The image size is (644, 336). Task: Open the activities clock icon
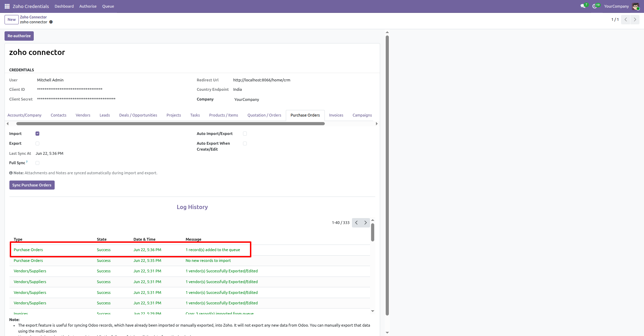tap(595, 6)
